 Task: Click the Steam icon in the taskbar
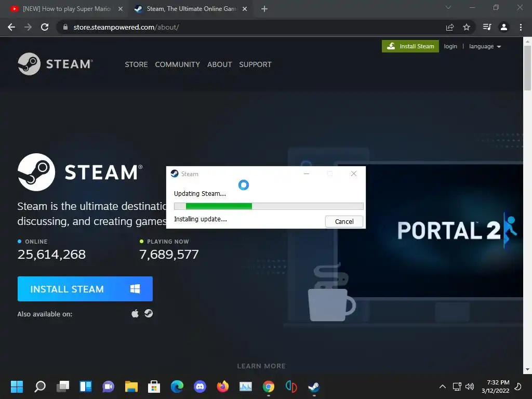coord(314,387)
